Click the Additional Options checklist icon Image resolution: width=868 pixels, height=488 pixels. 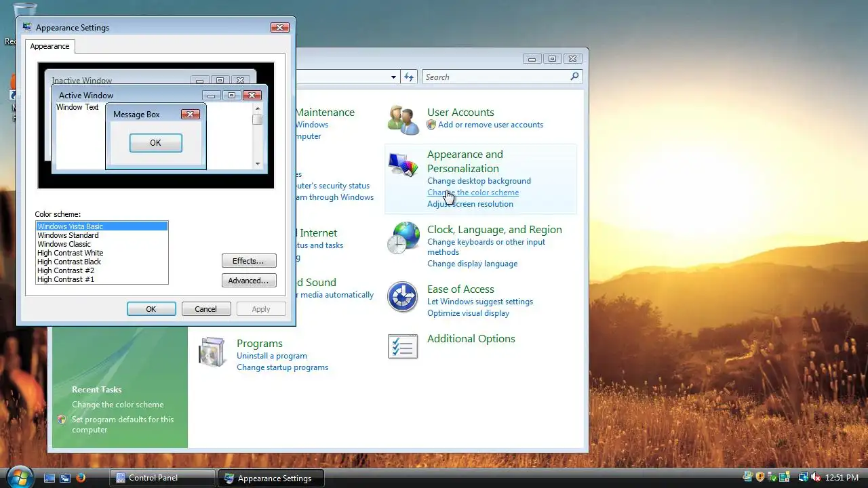tap(403, 346)
